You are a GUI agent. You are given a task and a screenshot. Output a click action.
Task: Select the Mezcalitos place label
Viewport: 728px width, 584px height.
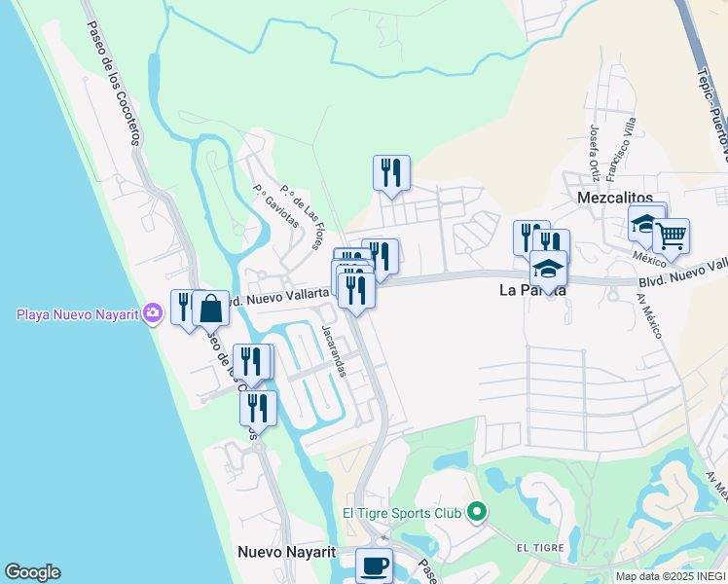click(x=615, y=198)
